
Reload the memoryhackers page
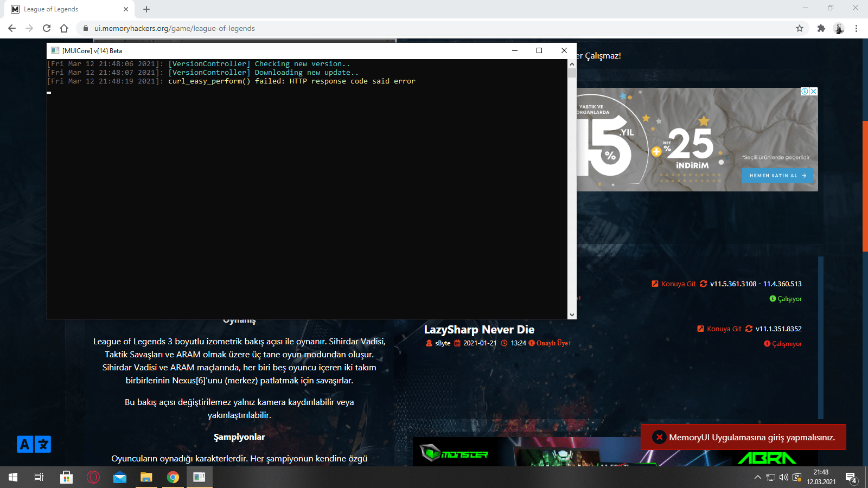point(47,28)
